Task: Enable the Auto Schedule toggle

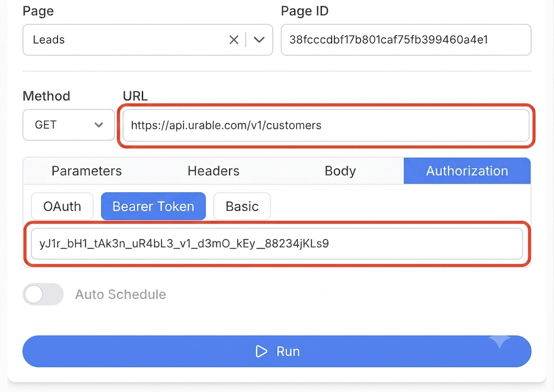Action: [x=43, y=294]
